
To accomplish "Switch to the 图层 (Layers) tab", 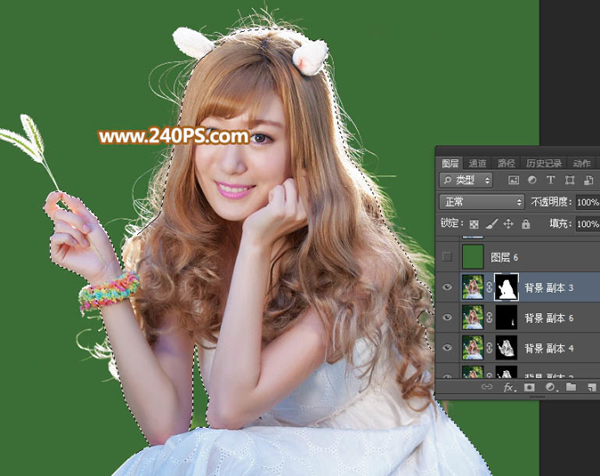I will (450, 163).
